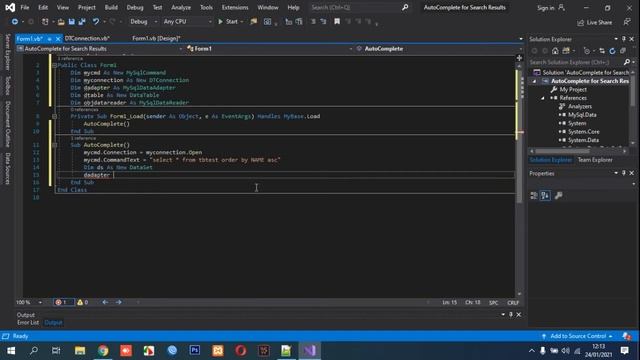Open the File menu

tap(24, 7)
